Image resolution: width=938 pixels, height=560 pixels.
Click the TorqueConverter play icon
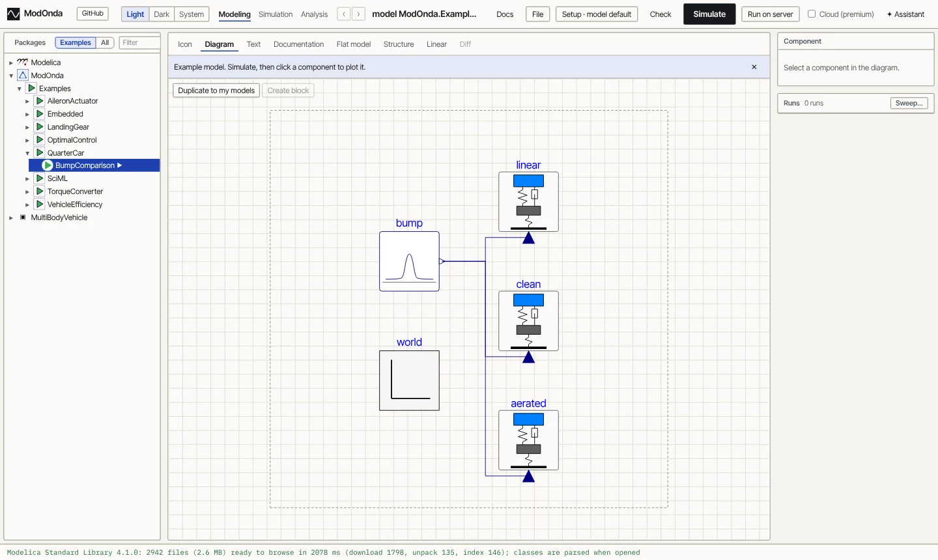(40, 191)
